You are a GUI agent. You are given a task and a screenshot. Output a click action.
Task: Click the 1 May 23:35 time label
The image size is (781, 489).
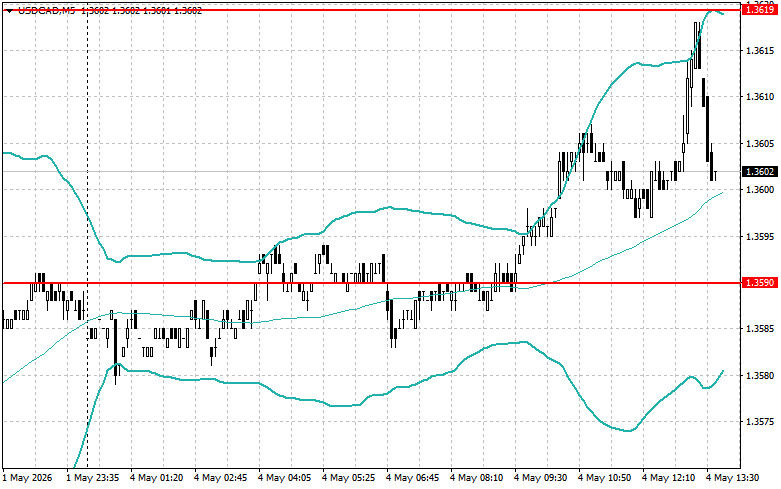click(93, 478)
